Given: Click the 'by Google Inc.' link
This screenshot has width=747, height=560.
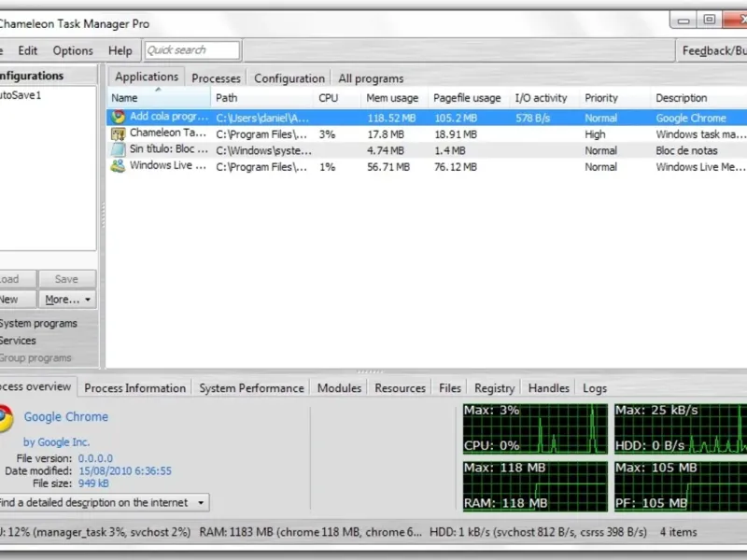Looking at the screenshot, I should [57, 441].
